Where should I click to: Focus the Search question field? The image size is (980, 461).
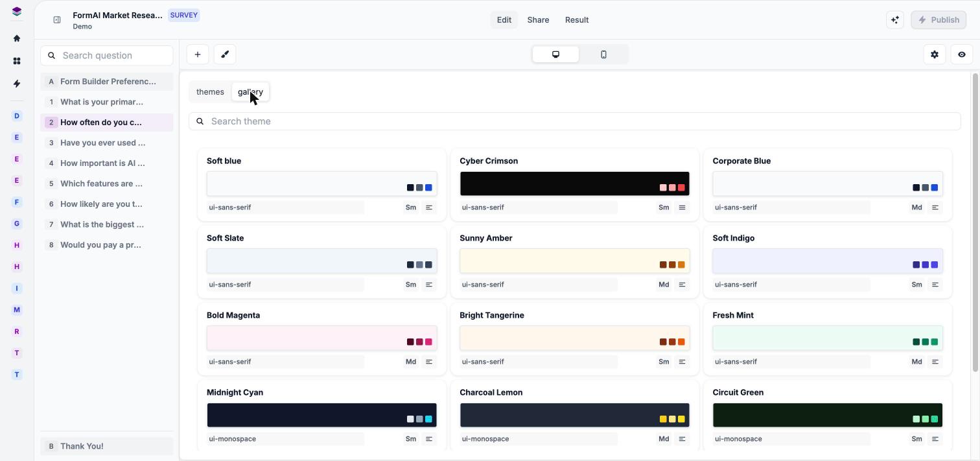(107, 56)
